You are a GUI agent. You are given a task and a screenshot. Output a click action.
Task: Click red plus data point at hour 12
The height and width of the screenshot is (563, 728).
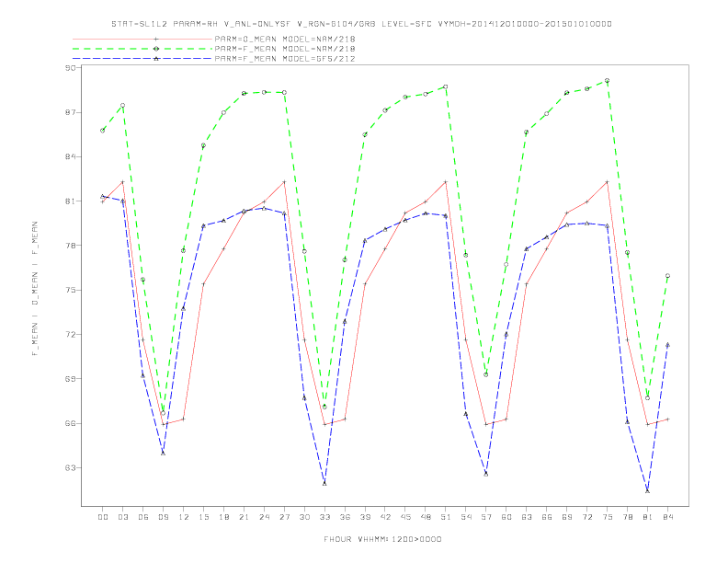tap(184, 419)
